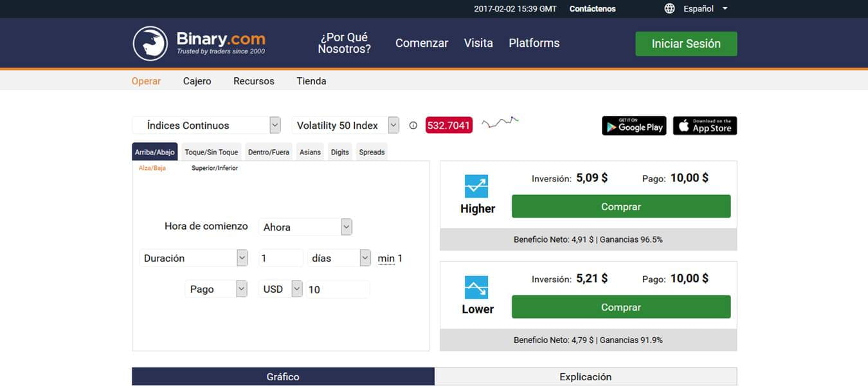Screen dimensions: 868x388
Task: Open the Comenzar menu
Action: coord(422,43)
